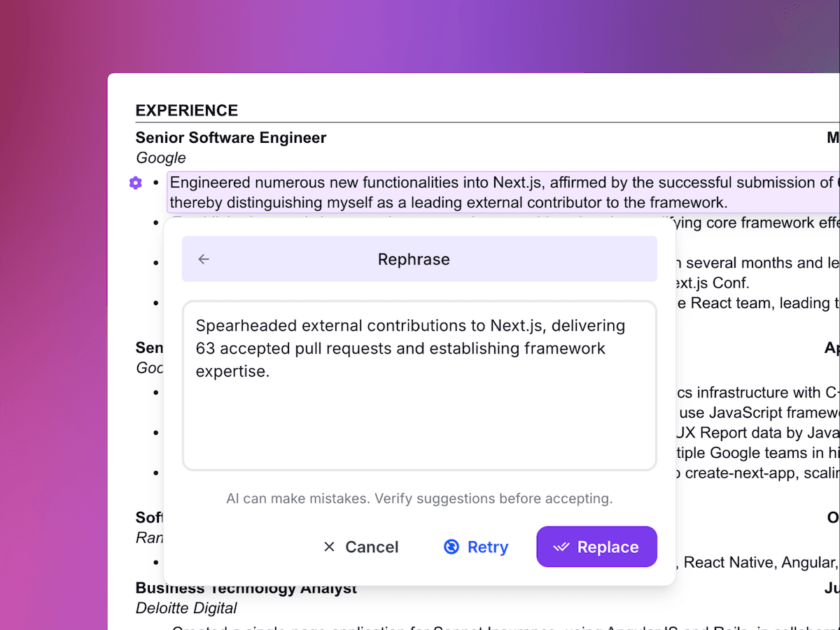Click the 'Rephrase' title in the popup header
The width and height of the screenshot is (840, 630).
coord(414,259)
